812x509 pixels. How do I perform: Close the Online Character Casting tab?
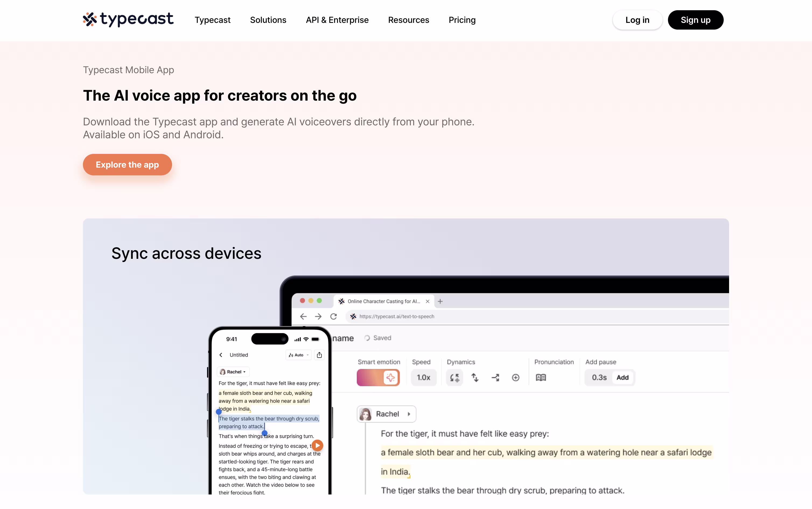pos(427,301)
